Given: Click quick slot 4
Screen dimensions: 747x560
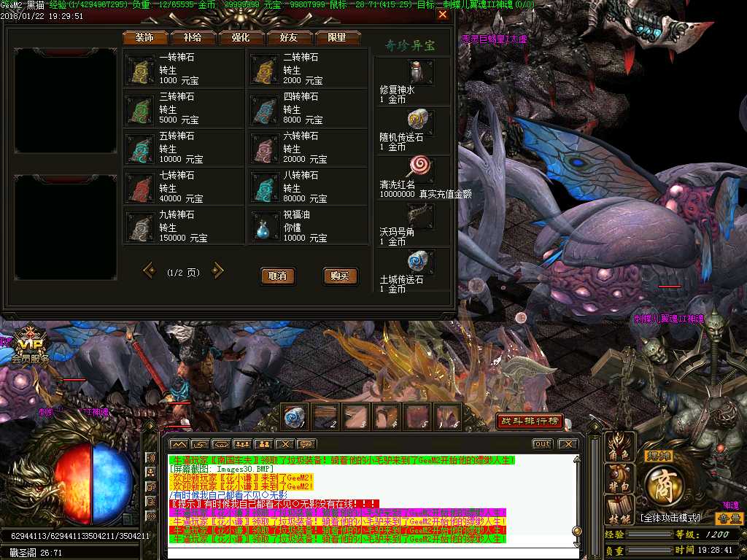Looking at the screenshot, I should click(387, 417).
